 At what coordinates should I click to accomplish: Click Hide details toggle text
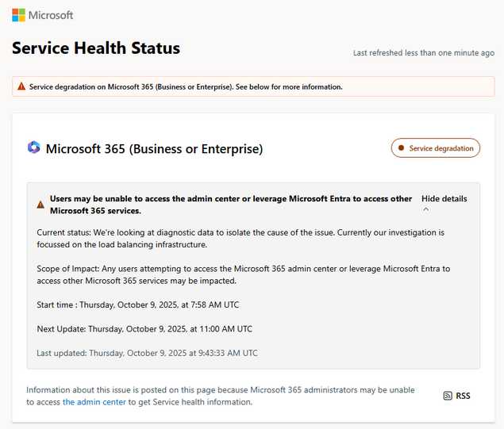click(444, 198)
